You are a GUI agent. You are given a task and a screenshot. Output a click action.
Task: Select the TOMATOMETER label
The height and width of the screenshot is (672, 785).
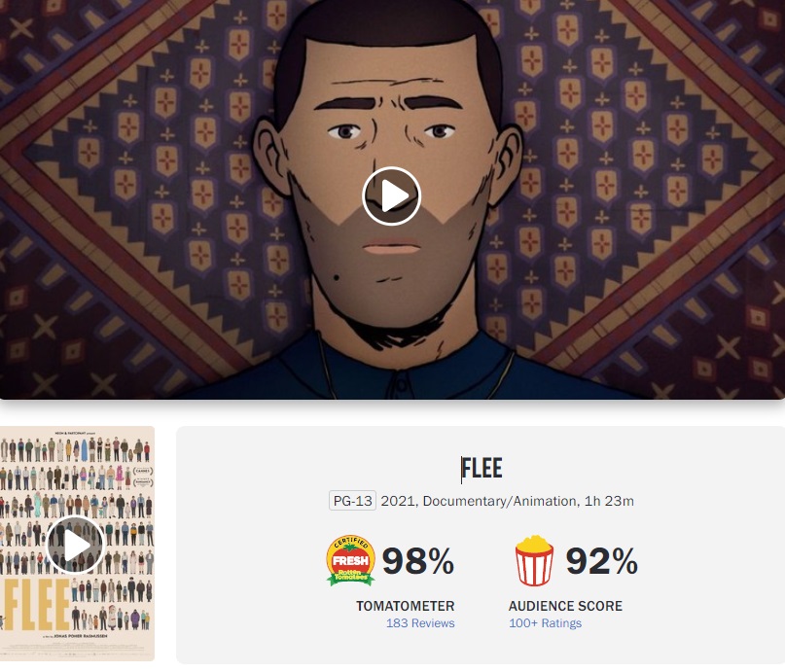click(x=405, y=606)
